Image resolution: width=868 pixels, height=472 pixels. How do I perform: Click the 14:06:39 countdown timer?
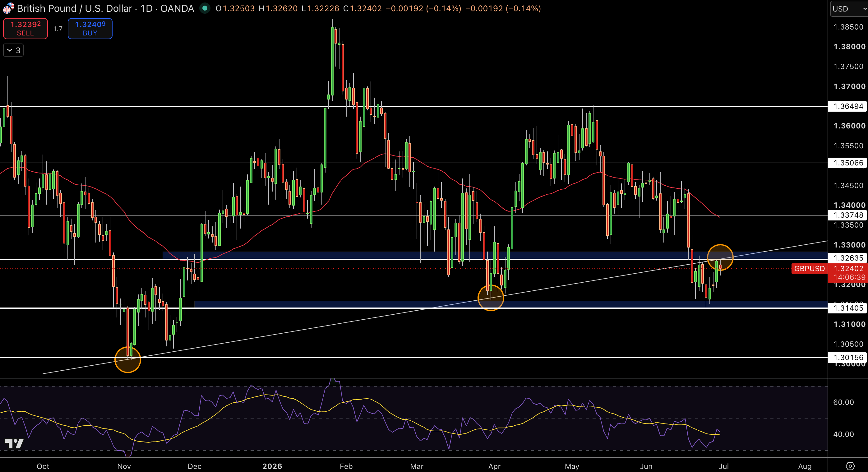point(849,277)
